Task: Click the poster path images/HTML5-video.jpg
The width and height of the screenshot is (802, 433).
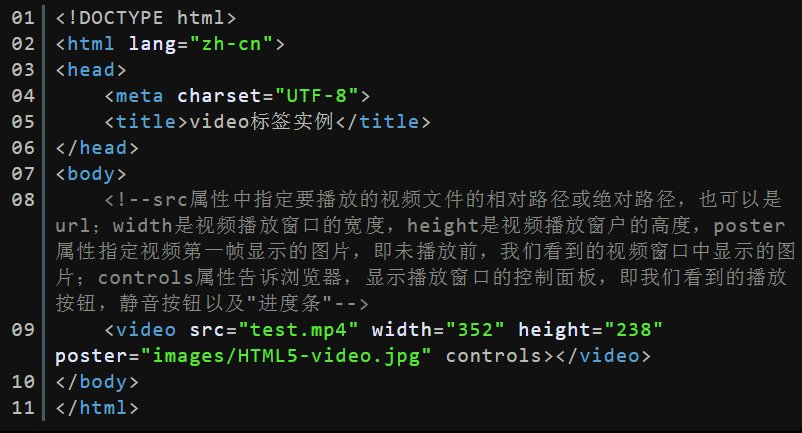Action: point(285,356)
